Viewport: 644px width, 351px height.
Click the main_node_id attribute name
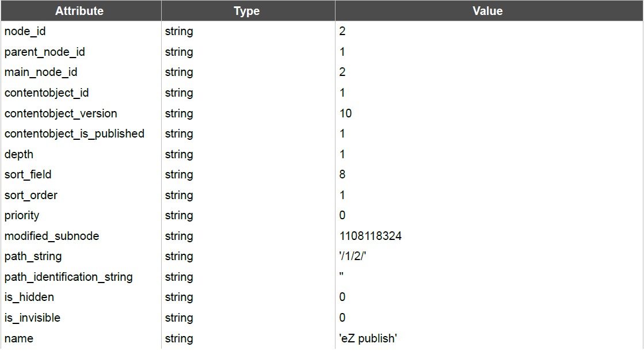click(41, 73)
